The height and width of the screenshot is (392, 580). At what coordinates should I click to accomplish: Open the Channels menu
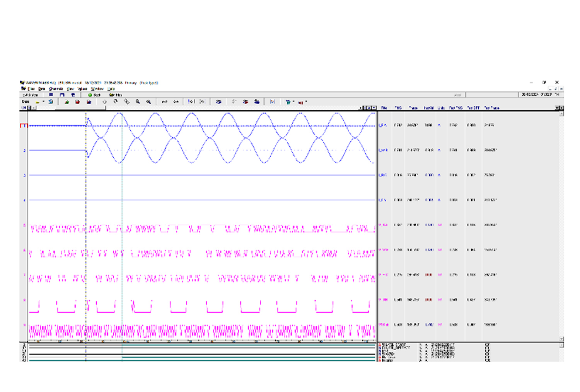coord(56,89)
